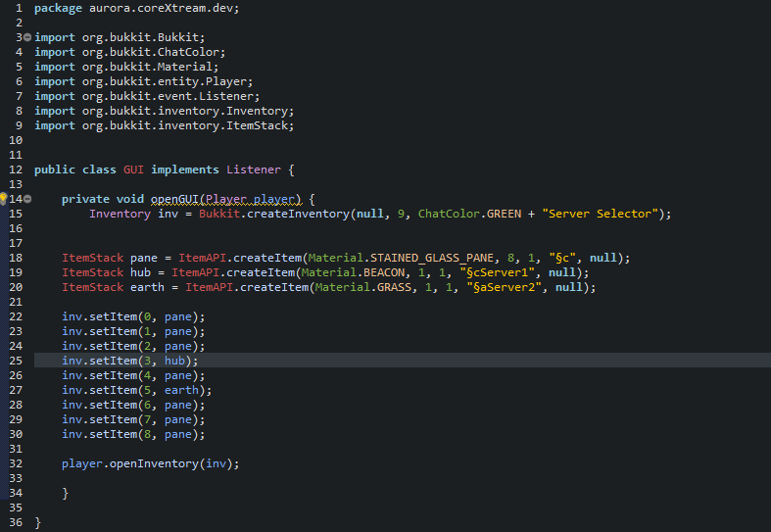Click the 'org.bukkit.entity.Player' import
Viewport: 771px width, 532px height.
pyautogui.click(x=165, y=81)
